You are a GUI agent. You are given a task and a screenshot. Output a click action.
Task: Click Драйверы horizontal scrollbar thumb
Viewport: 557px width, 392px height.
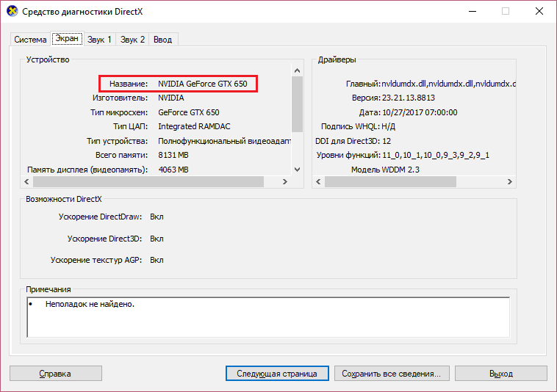pos(390,181)
